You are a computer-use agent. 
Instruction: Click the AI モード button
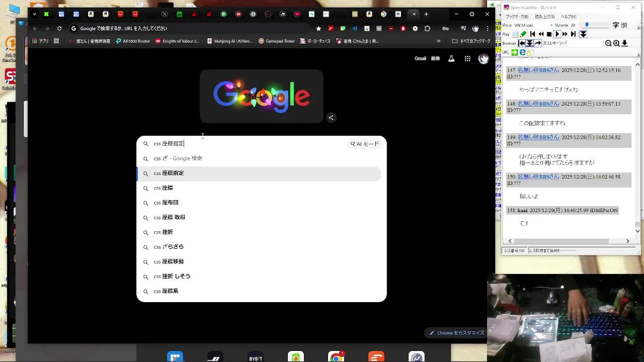(365, 144)
